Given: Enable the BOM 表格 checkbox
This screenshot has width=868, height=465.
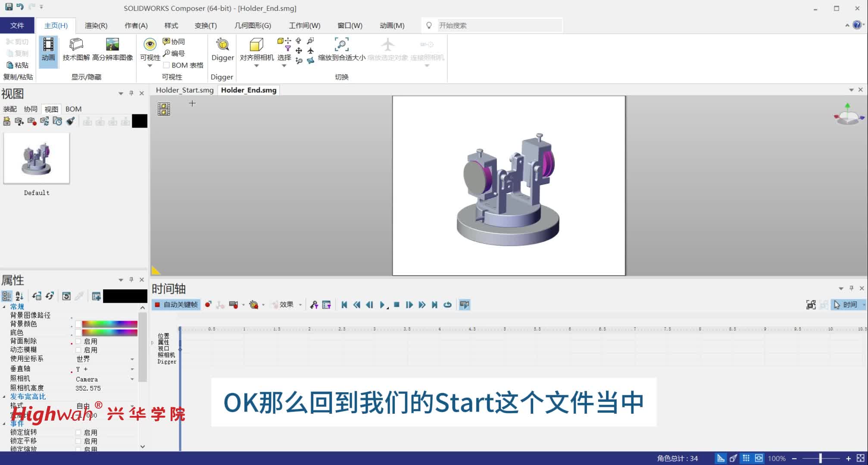Looking at the screenshot, I should (166, 65).
